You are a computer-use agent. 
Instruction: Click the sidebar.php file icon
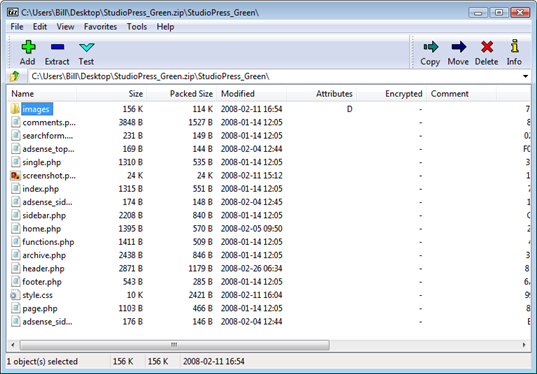[x=15, y=215]
